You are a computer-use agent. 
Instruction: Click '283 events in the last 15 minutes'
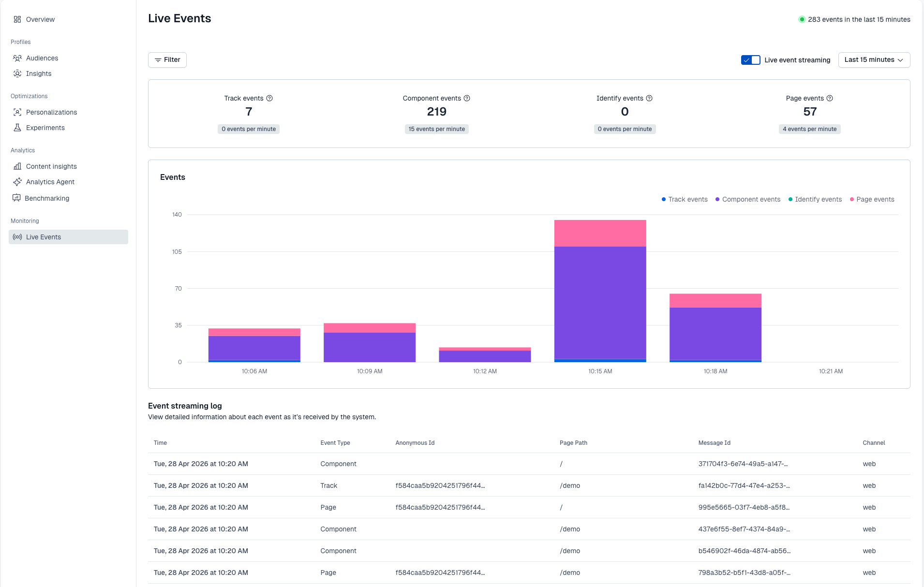point(859,19)
